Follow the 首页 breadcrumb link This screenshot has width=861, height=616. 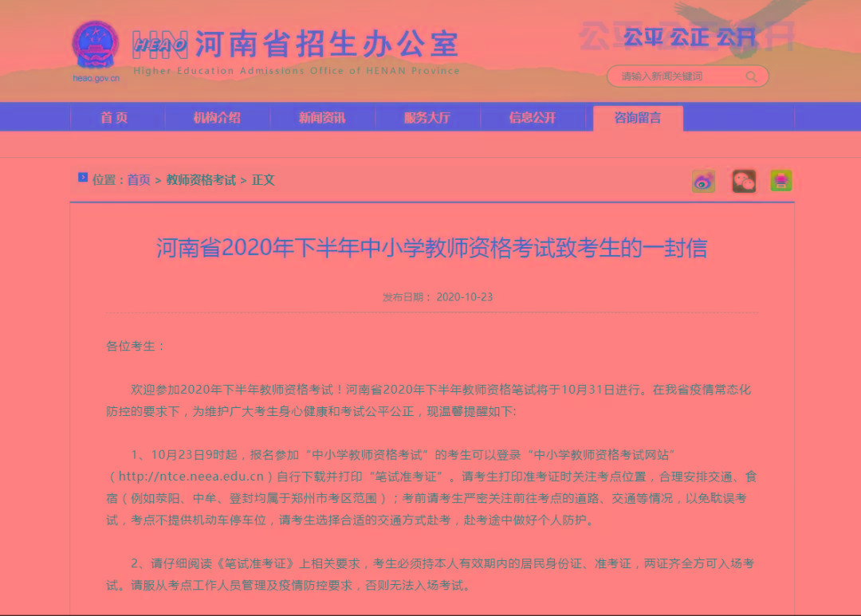click(x=139, y=179)
